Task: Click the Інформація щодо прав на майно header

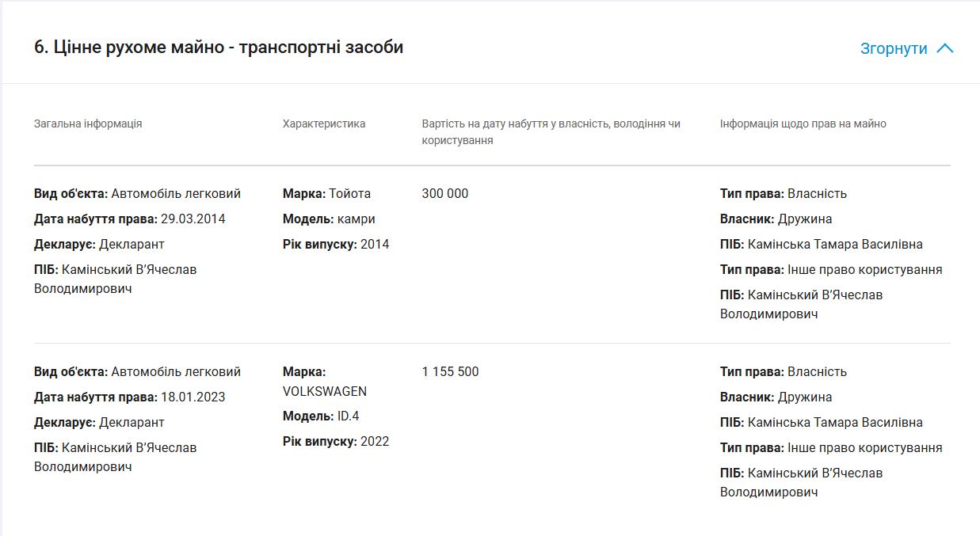Action: tap(803, 124)
